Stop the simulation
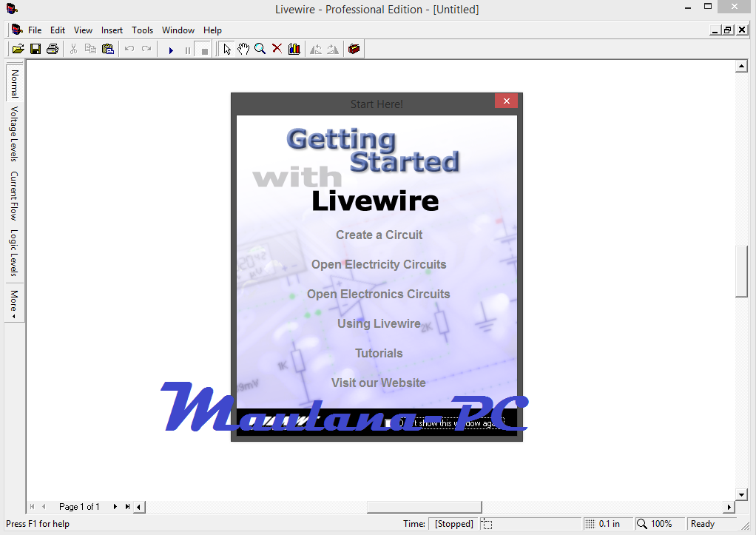The width and height of the screenshot is (756, 535). click(203, 49)
